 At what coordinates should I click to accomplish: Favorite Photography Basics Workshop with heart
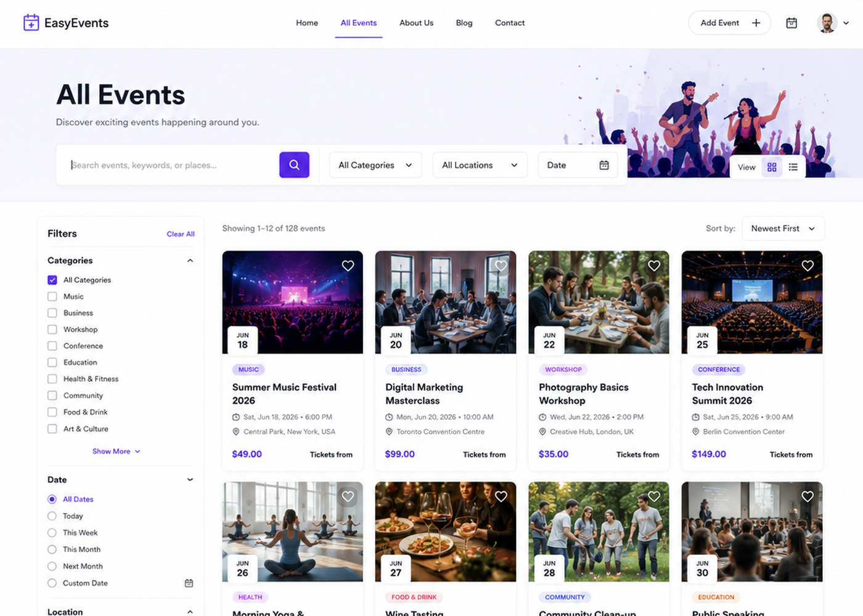click(654, 265)
